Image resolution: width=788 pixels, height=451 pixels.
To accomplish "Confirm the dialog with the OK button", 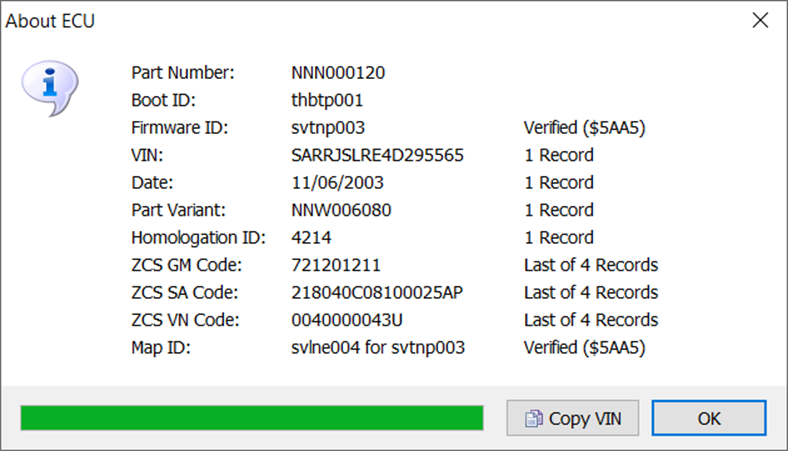I will [x=709, y=418].
